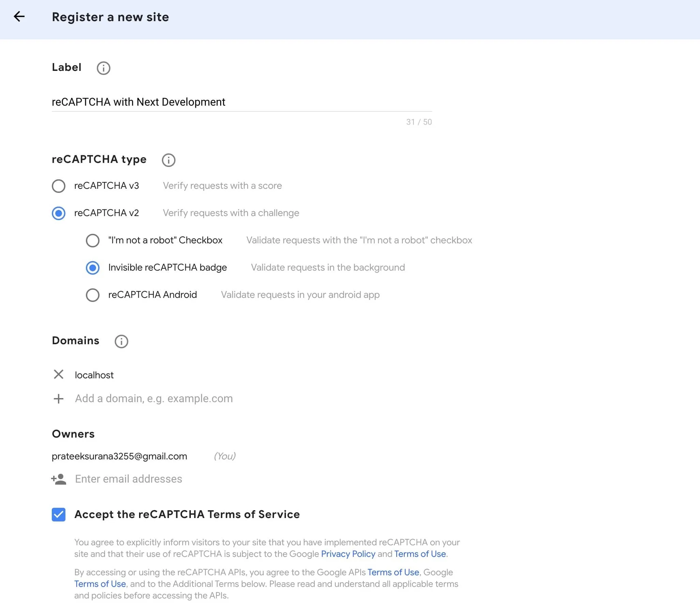
Task: Toggle the Accept reCAPTCHA Terms of Service checkbox
Action: coord(59,515)
